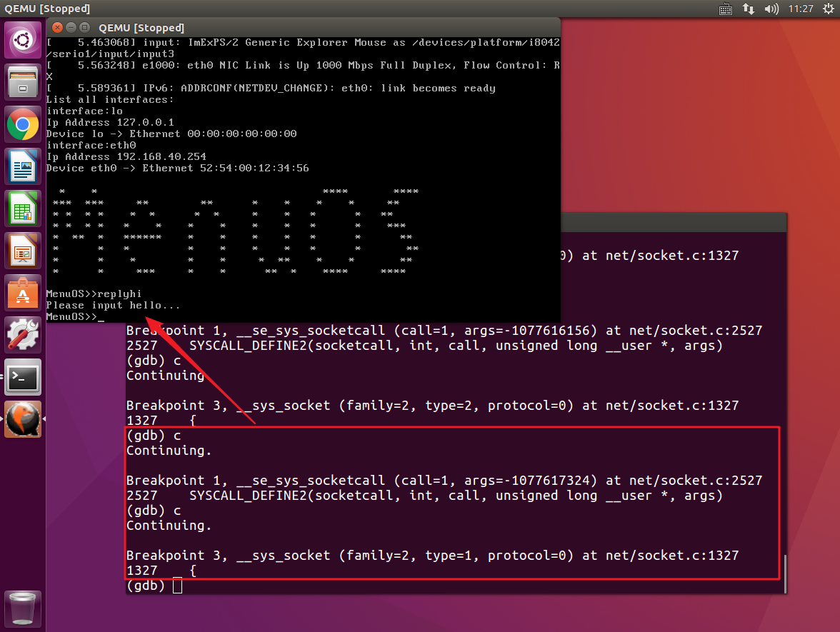The image size is (840, 632).
Task: Click the terminal window's vertical scrollbar
Action: [785, 574]
